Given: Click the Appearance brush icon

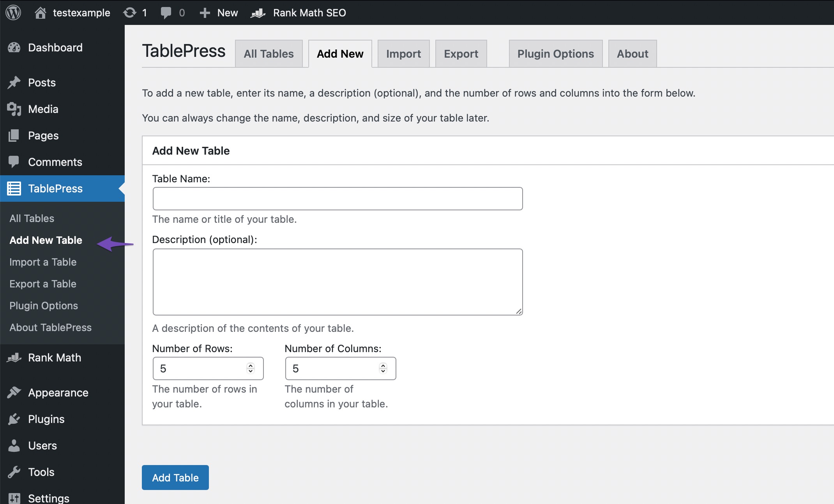Looking at the screenshot, I should click(x=14, y=393).
